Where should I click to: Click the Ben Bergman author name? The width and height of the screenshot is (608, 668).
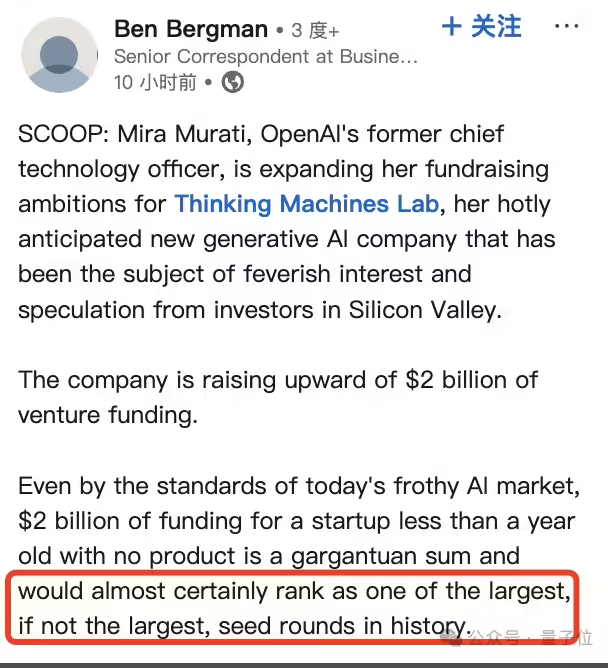click(x=191, y=29)
